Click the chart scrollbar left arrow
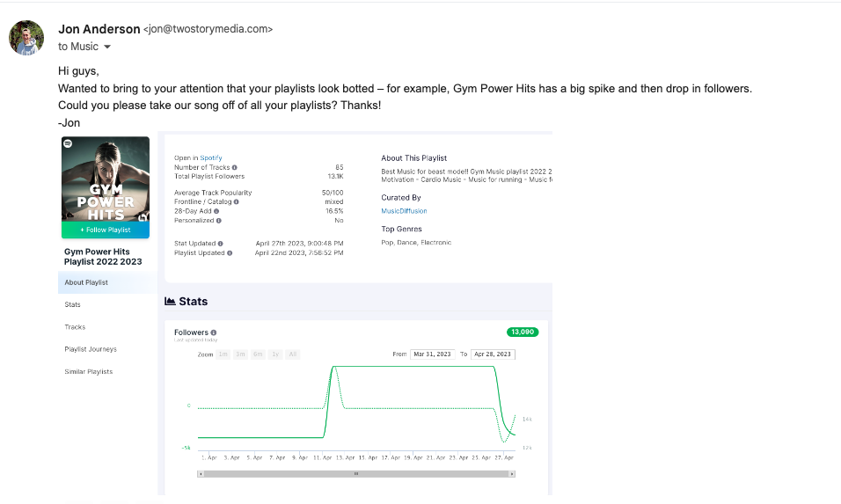 (201, 474)
